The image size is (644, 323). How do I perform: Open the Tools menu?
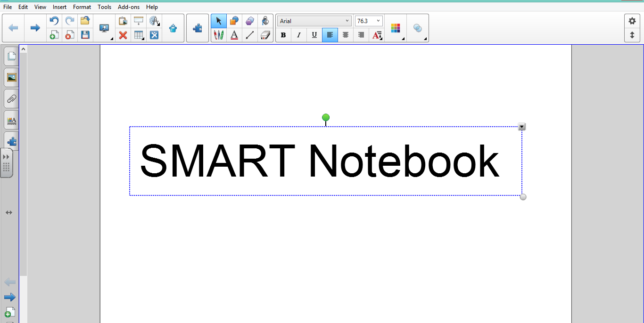[105, 7]
